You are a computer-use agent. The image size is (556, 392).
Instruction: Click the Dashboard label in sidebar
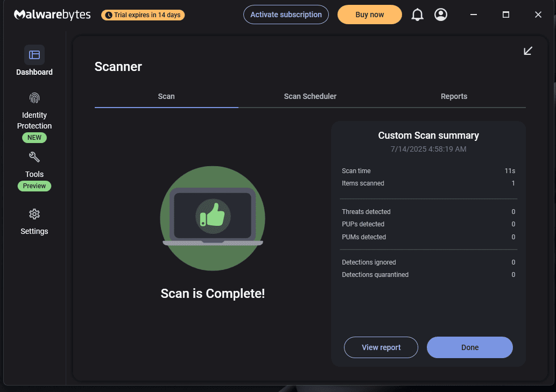[34, 72]
